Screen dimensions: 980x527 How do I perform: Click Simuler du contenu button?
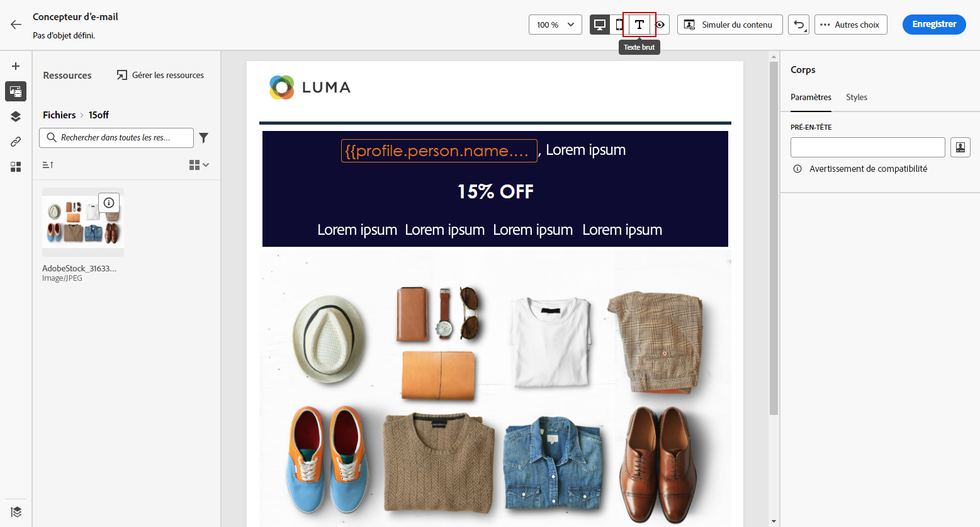point(730,25)
